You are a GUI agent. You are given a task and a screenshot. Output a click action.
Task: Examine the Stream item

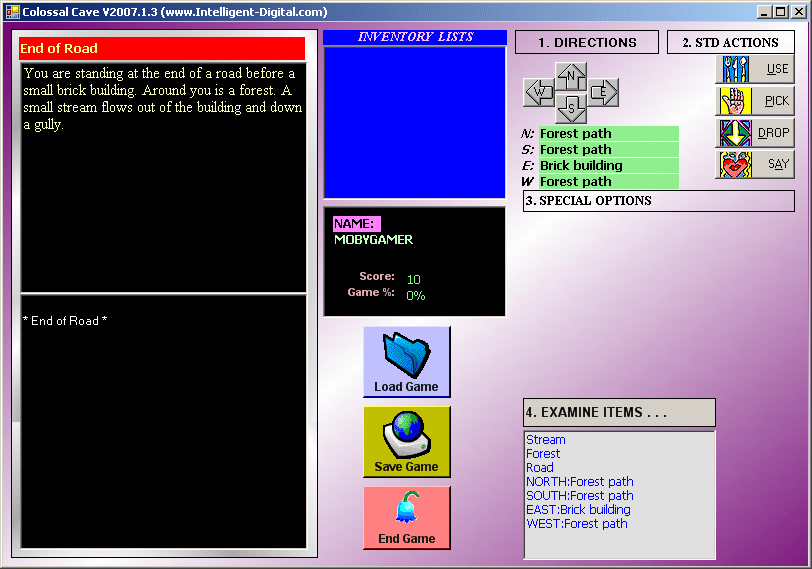click(546, 440)
